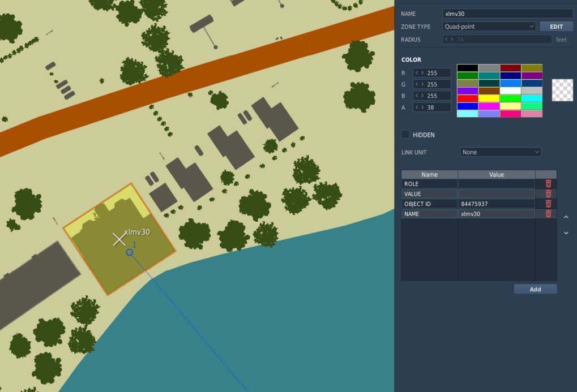Click trash icon for OBJECT ID row
This screenshot has height=392, width=577.
point(548,204)
